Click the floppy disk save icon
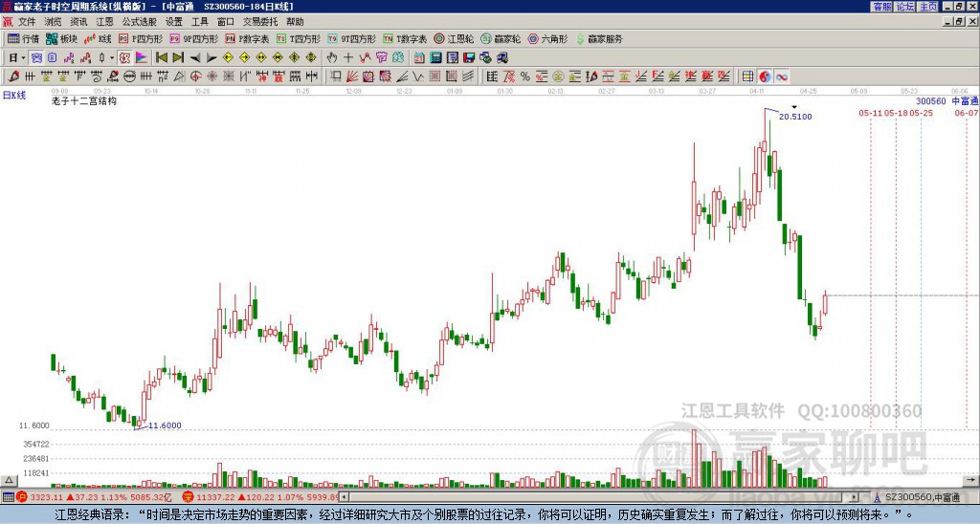Screen dimensions: 980x524 (469, 58)
